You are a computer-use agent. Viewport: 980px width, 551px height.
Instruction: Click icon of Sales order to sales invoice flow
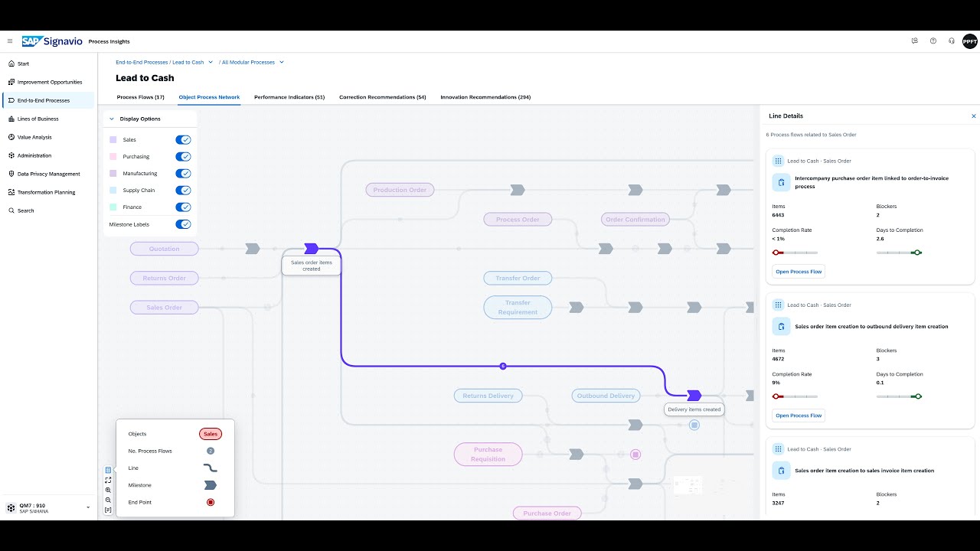click(781, 471)
